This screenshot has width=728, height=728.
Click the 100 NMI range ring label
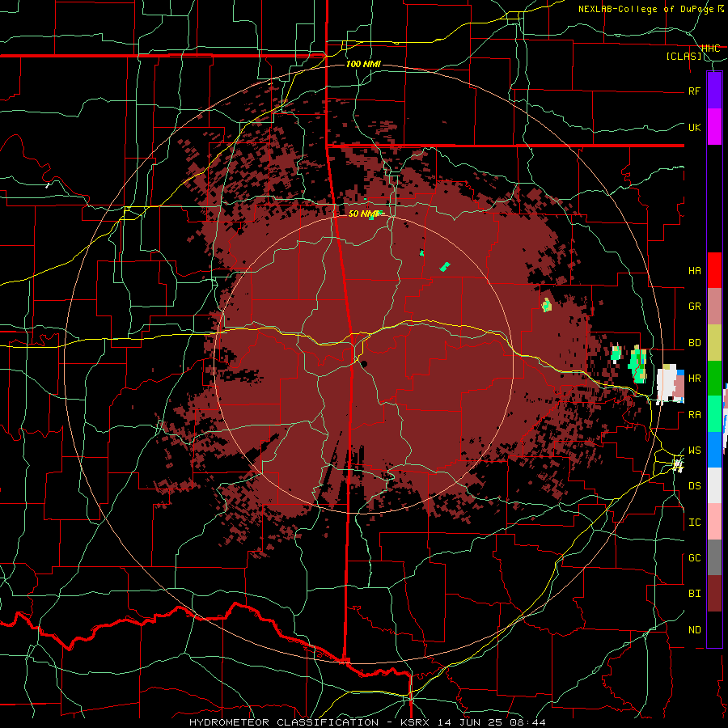pos(363,64)
